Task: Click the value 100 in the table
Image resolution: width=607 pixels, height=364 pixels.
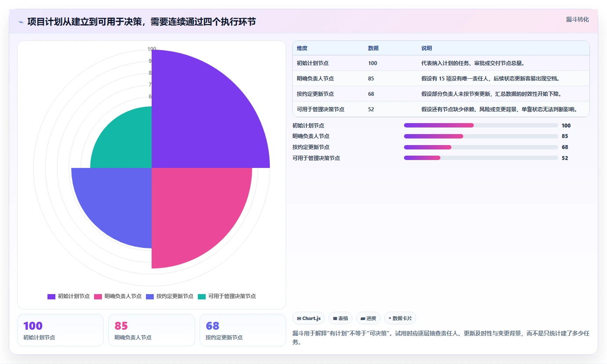Action: coord(373,63)
